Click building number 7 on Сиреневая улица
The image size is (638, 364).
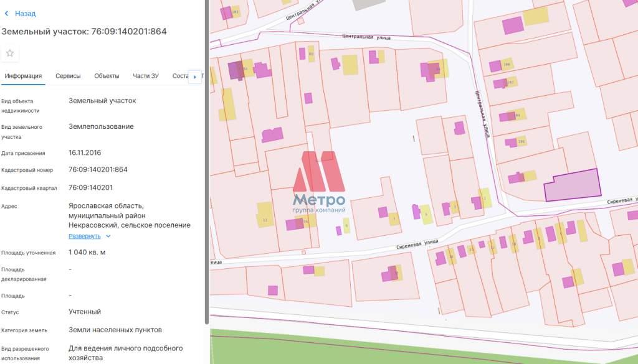[x=394, y=219]
